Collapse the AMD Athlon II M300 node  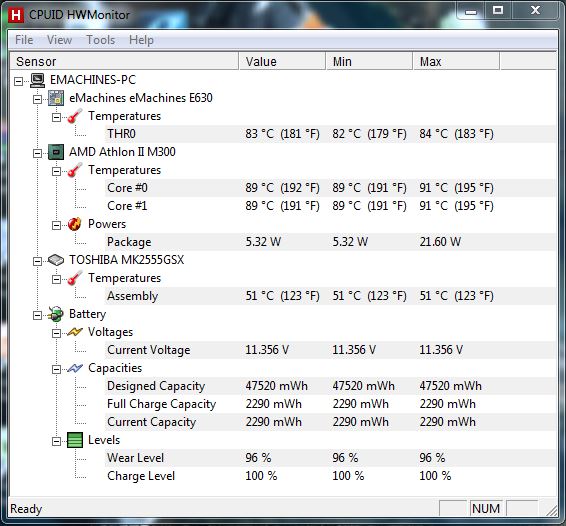(38, 153)
